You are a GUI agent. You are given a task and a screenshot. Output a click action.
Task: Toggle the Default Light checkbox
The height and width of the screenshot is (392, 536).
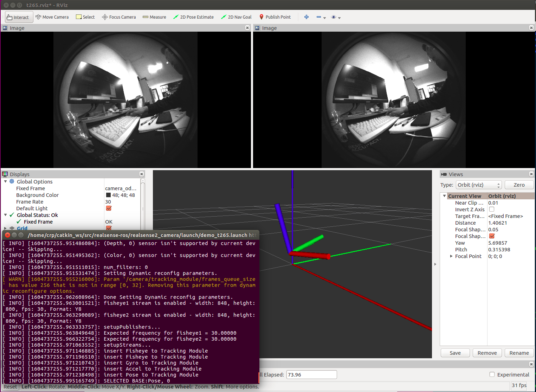109,208
